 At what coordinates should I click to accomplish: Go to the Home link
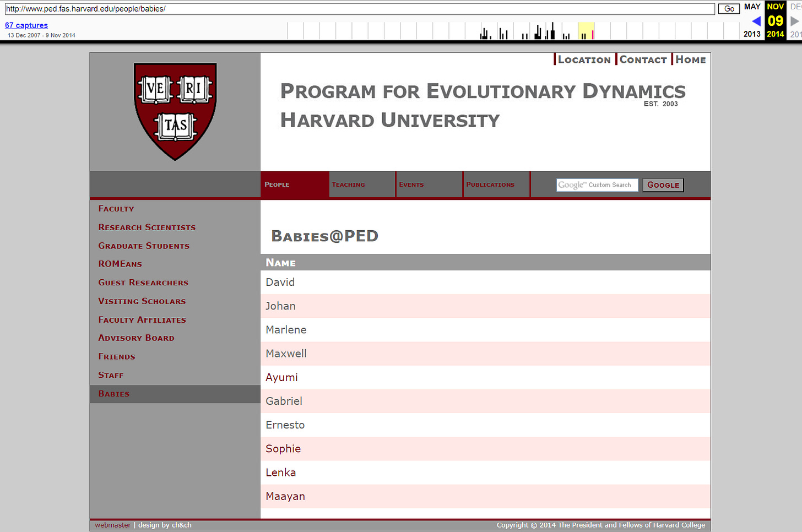pyautogui.click(x=690, y=59)
